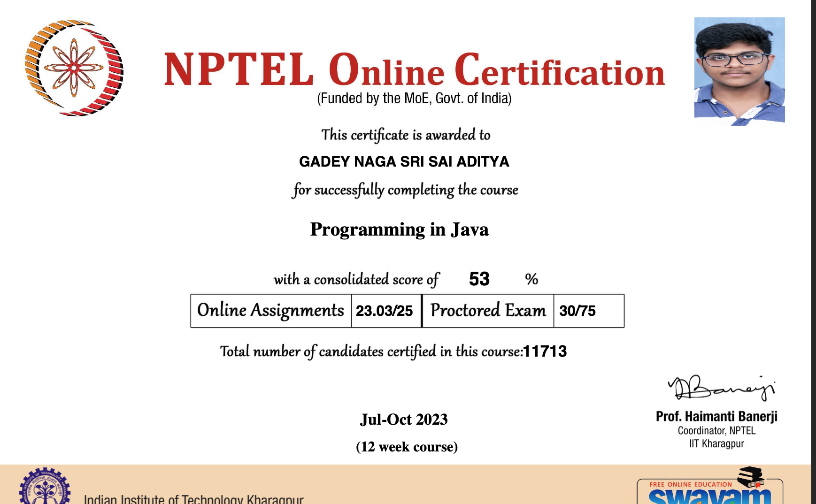Click the NPTEL Online Certification heading
This screenshot has width=816, height=504.
point(415,69)
